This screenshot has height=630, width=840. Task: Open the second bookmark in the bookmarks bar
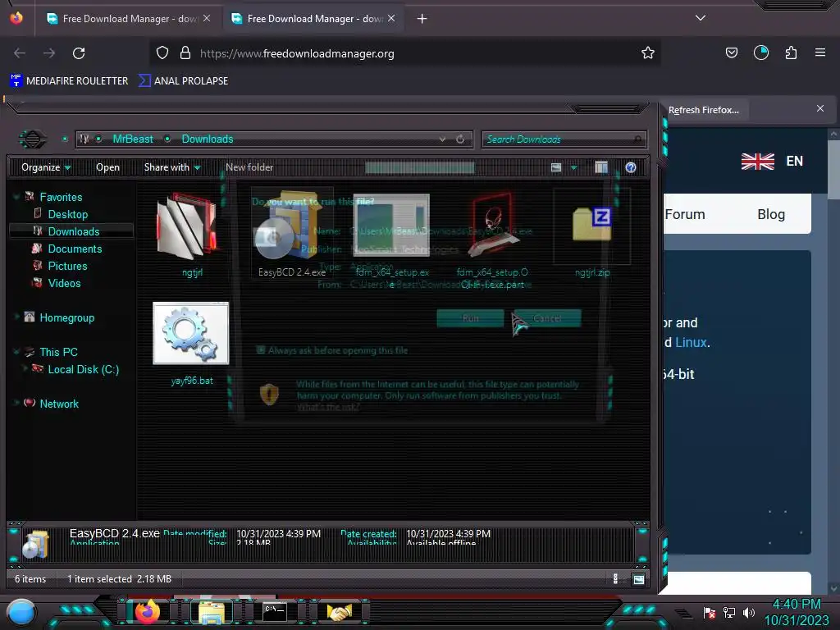(x=183, y=81)
